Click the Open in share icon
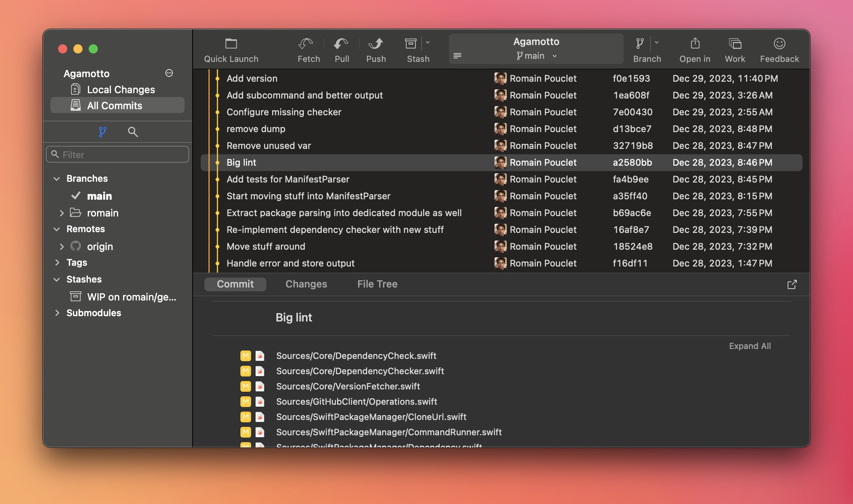 point(695,44)
